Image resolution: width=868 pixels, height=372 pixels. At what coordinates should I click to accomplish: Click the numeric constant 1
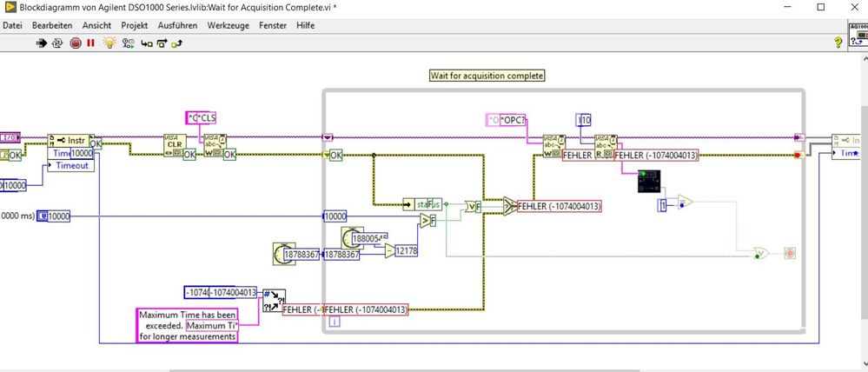pyautogui.click(x=662, y=205)
